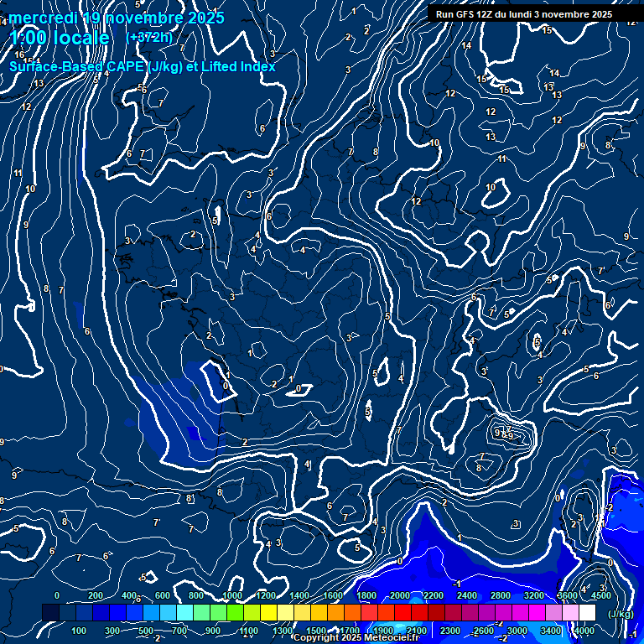Click the 'Copyright 2025 Meteociel.fr' text

click(x=356, y=637)
